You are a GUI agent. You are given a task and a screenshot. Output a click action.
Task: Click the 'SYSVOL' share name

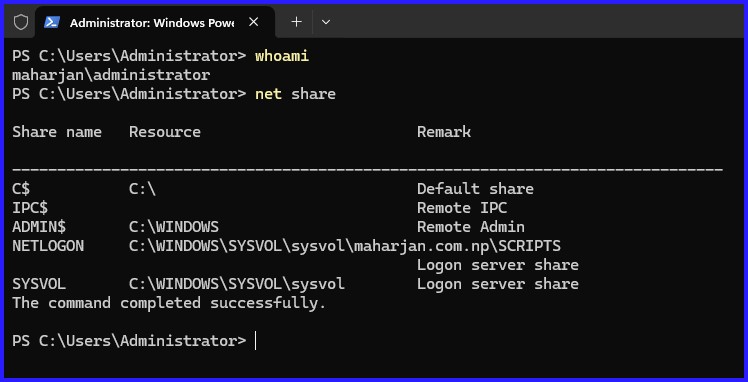pyautogui.click(x=39, y=284)
